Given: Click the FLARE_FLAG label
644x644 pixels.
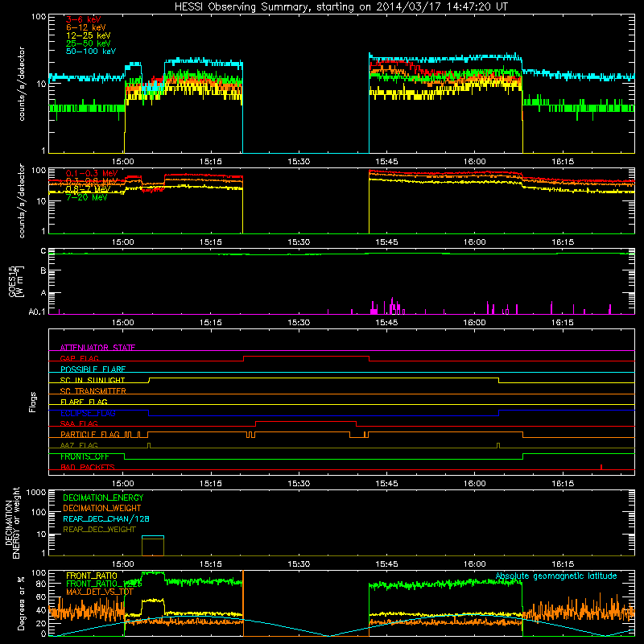Looking at the screenshot, I should pos(84,402).
